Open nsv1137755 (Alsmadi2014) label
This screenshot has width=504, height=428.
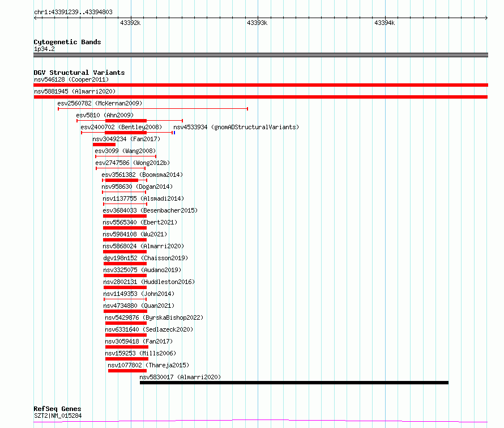pyautogui.click(x=143, y=198)
